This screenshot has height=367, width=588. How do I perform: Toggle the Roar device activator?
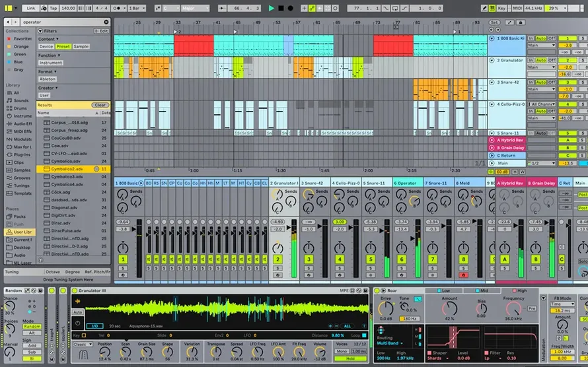[377, 290]
